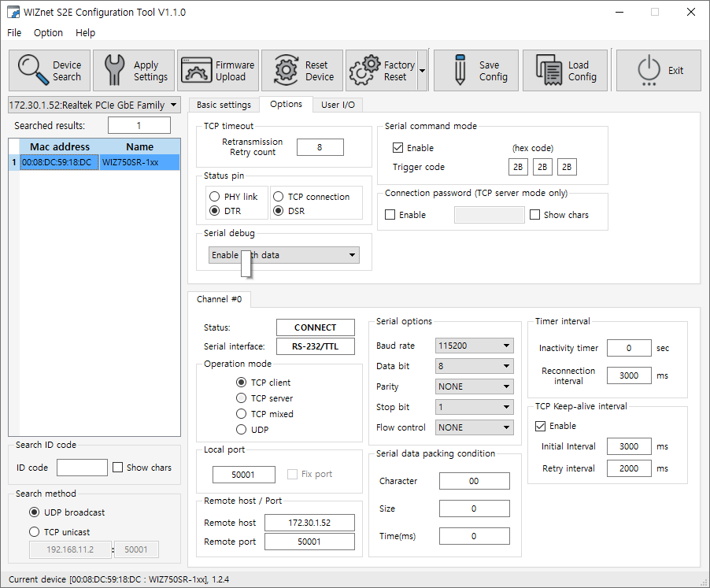Click the Firmware Upload icon

pos(197,70)
